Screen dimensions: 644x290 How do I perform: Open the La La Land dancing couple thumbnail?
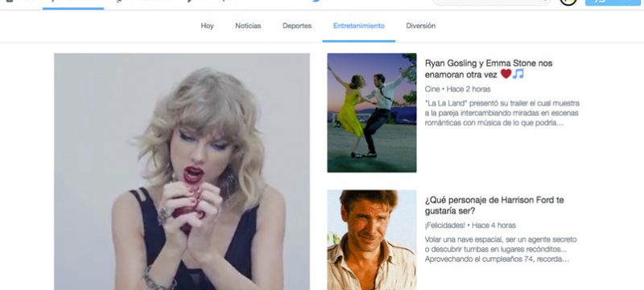point(372,113)
